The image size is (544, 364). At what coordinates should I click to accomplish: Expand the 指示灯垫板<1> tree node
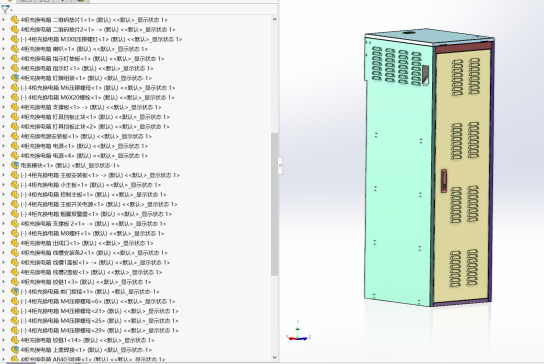(x=3, y=59)
